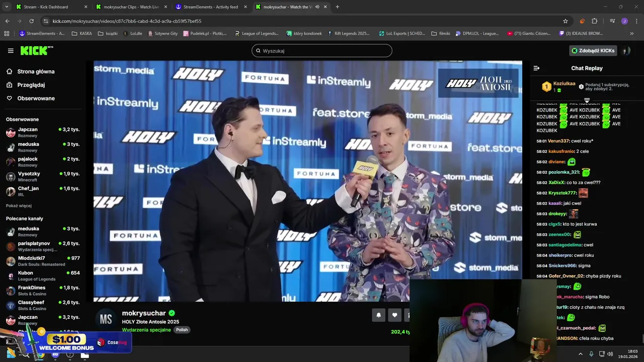The height and width of the screenshot is (362, 644).
Task: Open Vysotzky Minecraft channel
Action: coord(43,176)
